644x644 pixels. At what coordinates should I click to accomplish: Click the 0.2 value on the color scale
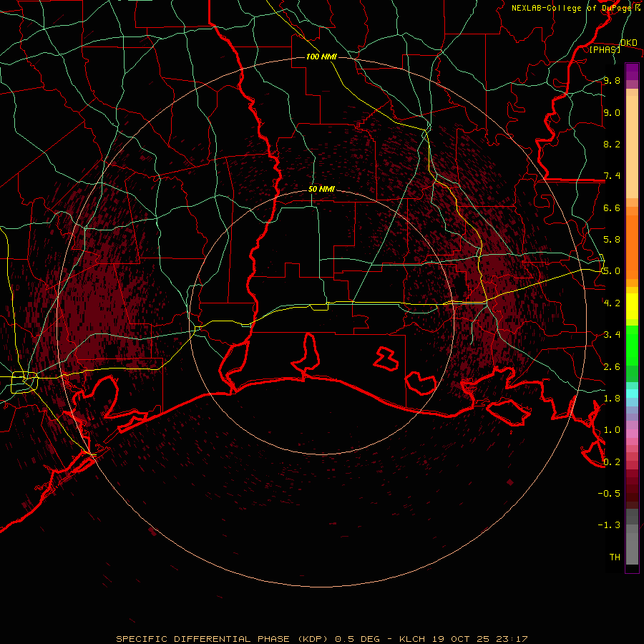pyautogui.click(x=612, y=462)
